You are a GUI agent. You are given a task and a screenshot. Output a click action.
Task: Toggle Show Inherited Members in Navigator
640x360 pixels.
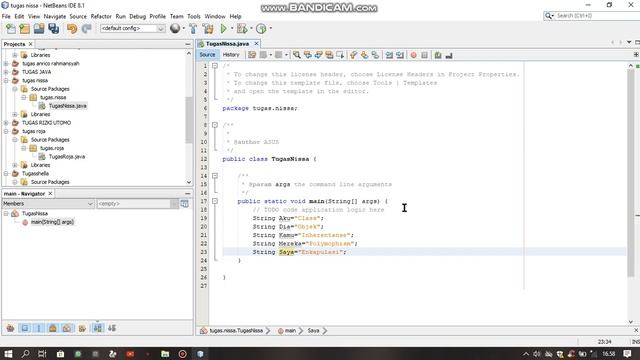click(10, 328)
